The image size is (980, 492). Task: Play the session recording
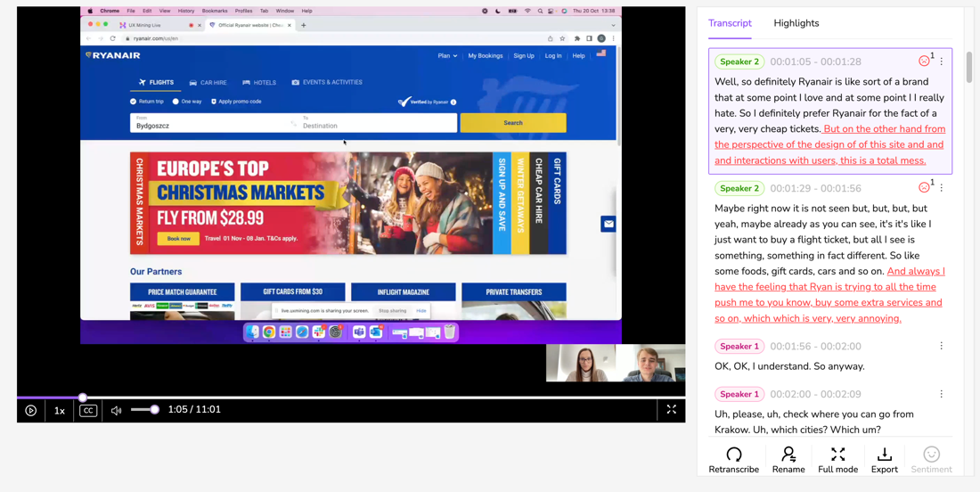point(30,411)
